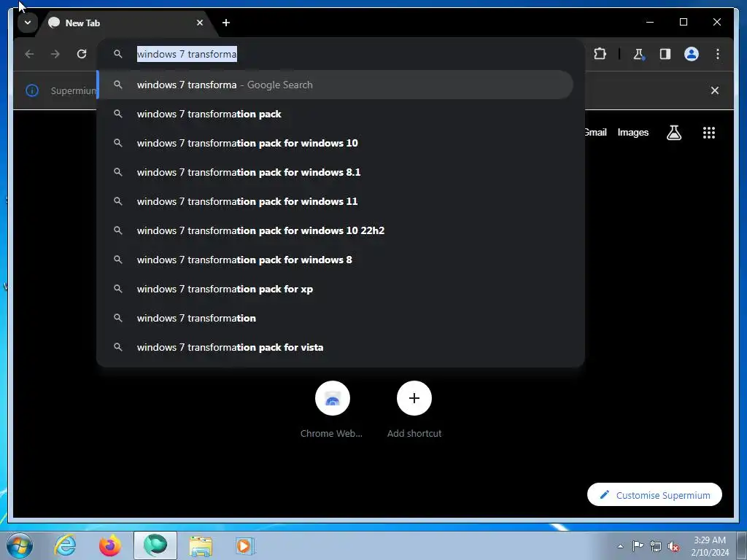Screen dimensions: 747x560
Task: Open the Gmail link
Action: coord(595,133)
